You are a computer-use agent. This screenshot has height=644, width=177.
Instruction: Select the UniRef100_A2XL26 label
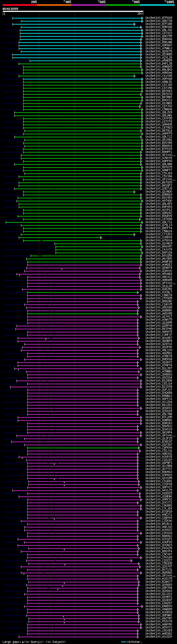coord(159,58)
